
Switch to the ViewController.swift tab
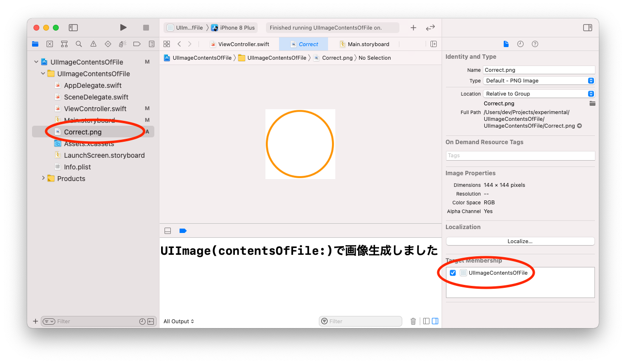coord(239,44)
